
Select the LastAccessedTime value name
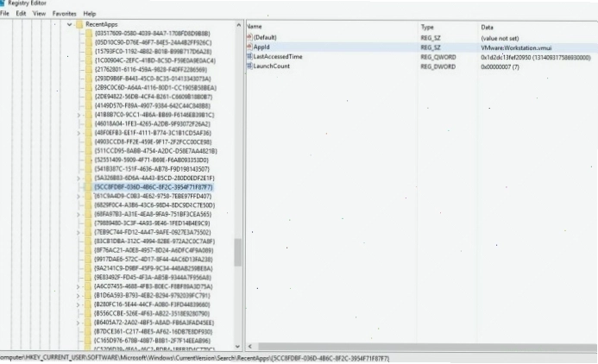click(278, 56)
